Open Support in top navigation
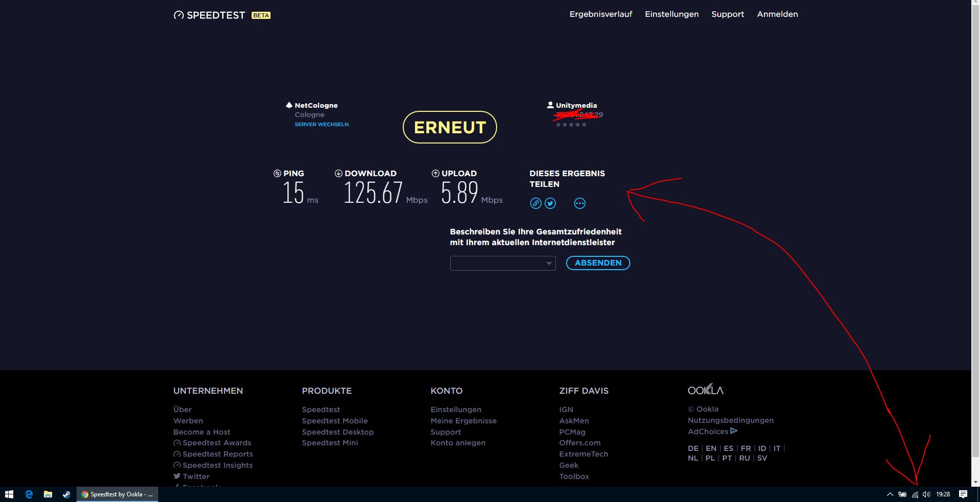The height and width of the screenshot is (502, 980). click(x=728, y=14)
